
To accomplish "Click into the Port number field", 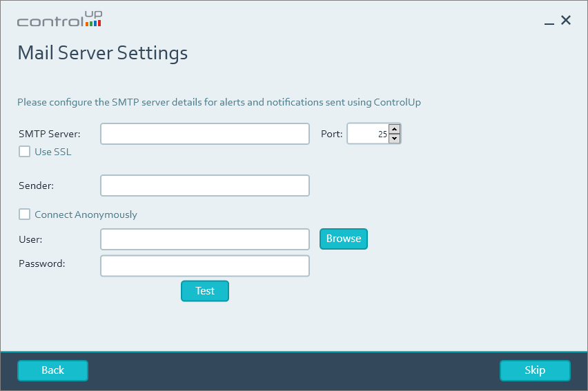I will pos(366,134).
